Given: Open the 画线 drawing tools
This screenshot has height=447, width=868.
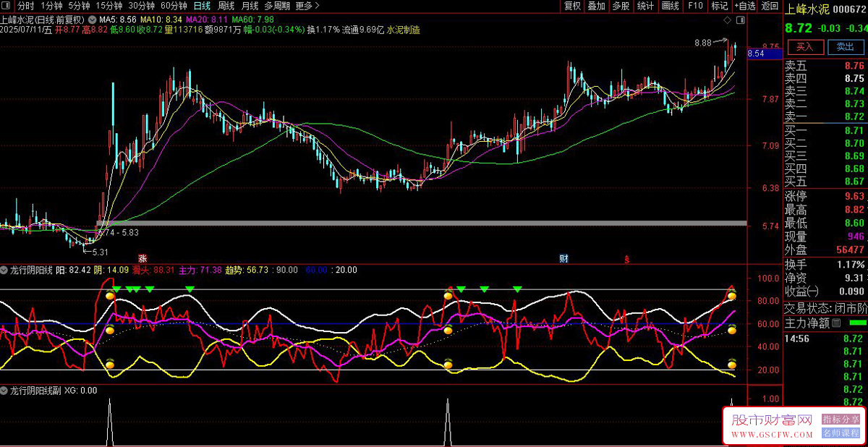Looking at the screenshot, I should pos(670,6).
